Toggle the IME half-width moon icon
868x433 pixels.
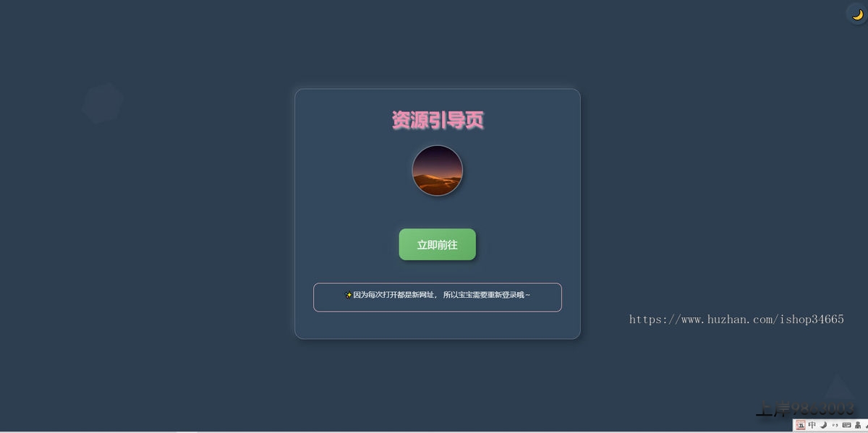824,425
